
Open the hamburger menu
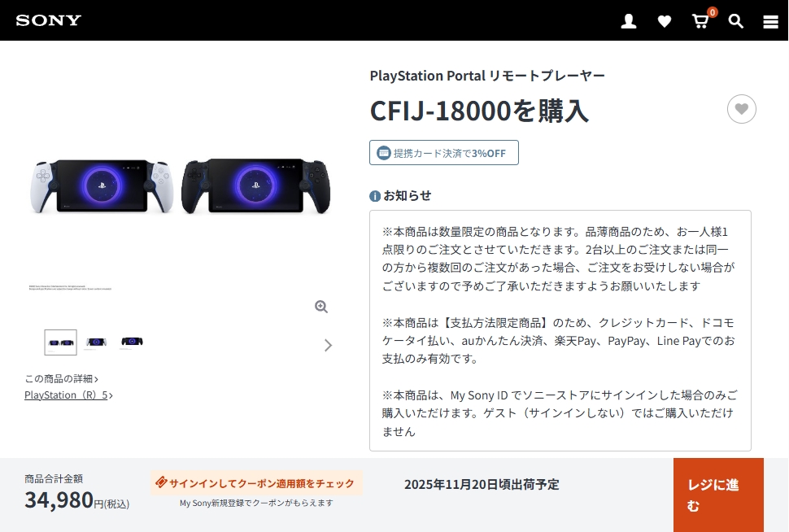pos(770,22)
